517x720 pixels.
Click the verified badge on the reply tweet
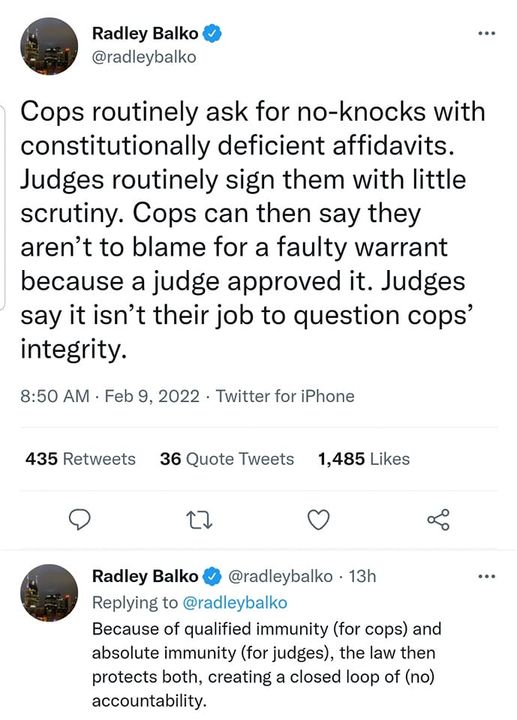pos(212,576)
